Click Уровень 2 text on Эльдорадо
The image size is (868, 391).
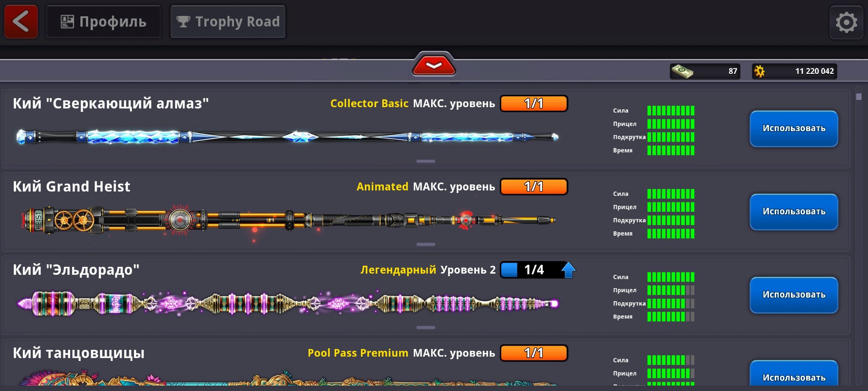pyautogui.click(x=468, y=270)
